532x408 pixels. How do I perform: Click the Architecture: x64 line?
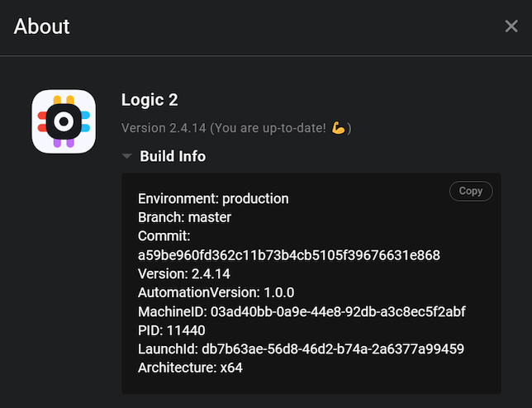pyautogui.click(x=190, y=368)
